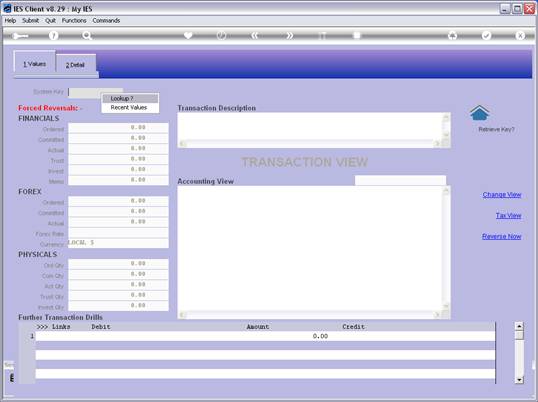Click the Tax View link
The width and height of the screenshot is (538, 402).
tap(508, 216)
